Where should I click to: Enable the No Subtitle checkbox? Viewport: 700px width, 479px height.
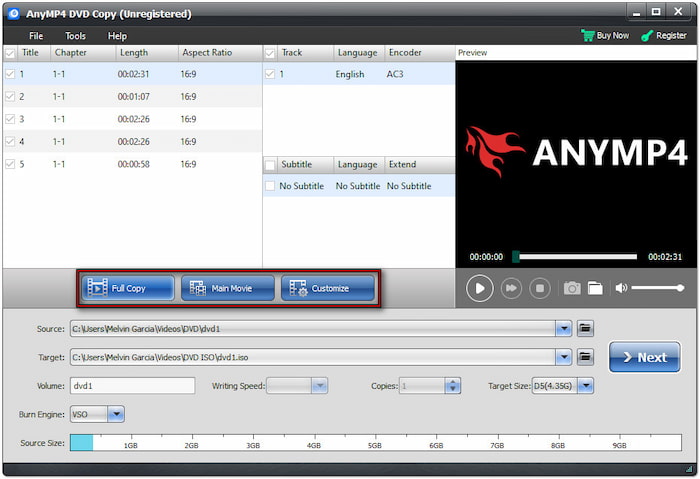269,186
